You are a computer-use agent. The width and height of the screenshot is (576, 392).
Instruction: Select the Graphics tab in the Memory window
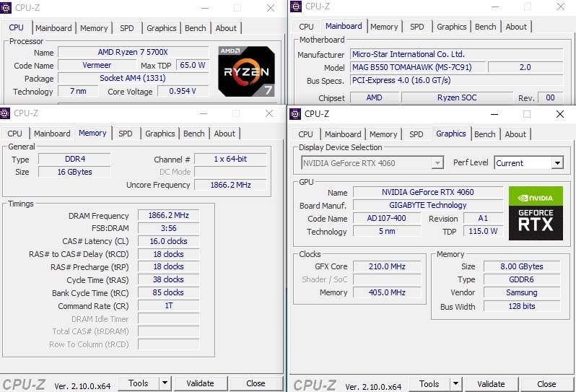(x=160, y=134)
